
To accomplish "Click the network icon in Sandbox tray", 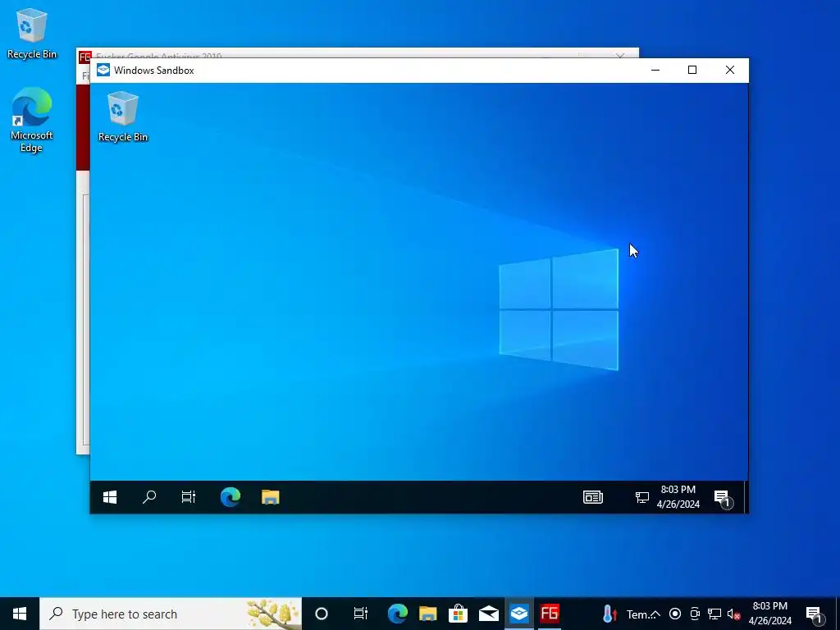I will click(641, 498).
